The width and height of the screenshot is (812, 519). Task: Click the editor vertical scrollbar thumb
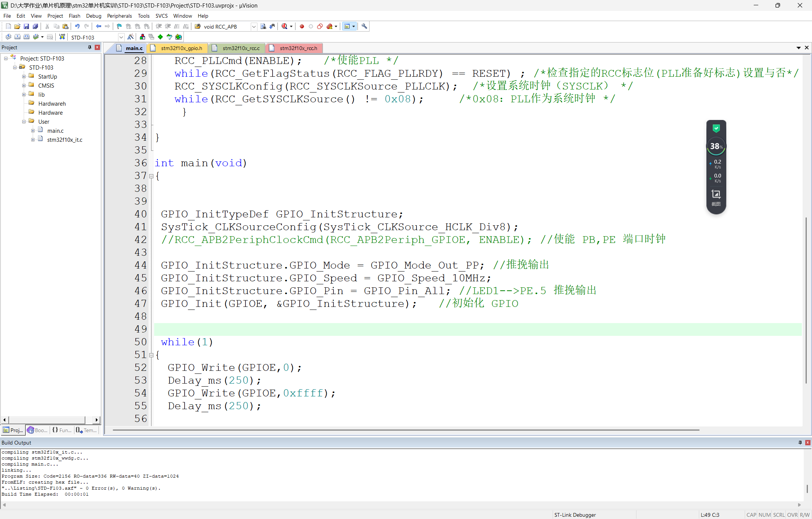[x=806, y=301]
